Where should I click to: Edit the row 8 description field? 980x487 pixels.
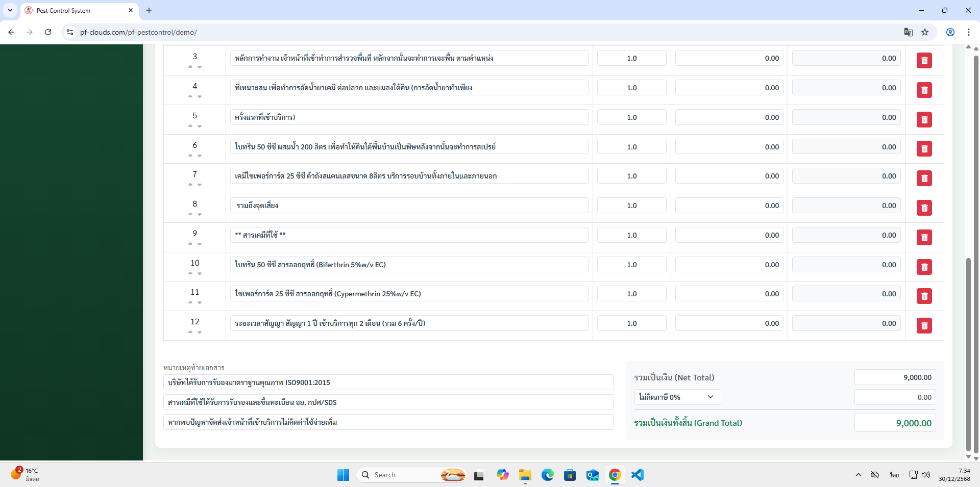[408, 206]
